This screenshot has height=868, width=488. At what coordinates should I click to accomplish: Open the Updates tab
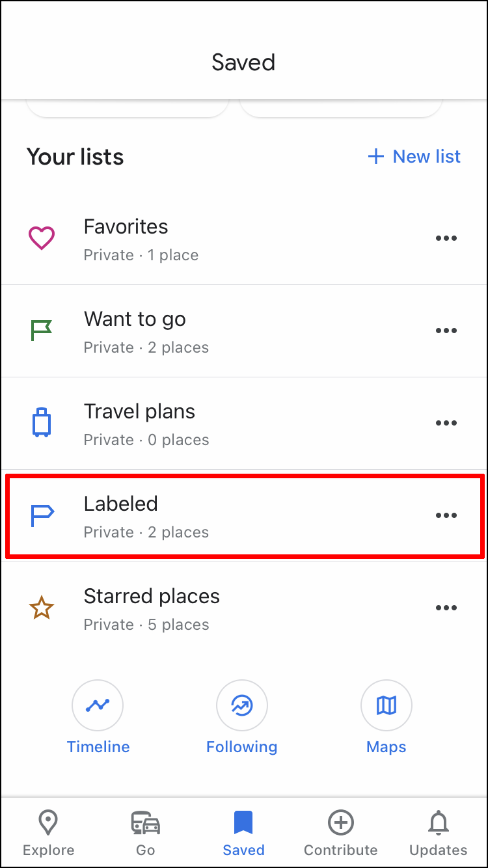point(439,833)
